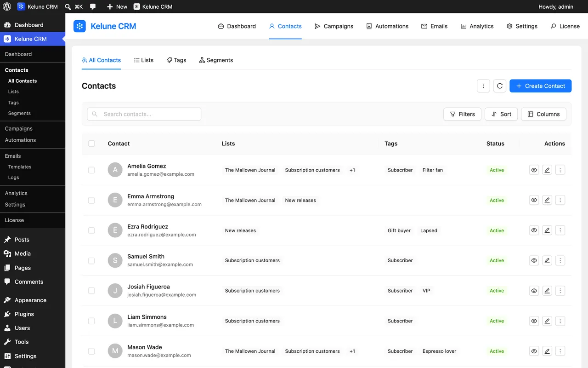Open more actions for Amelia Gomez
588x368 pixels.
click(560, 170)
